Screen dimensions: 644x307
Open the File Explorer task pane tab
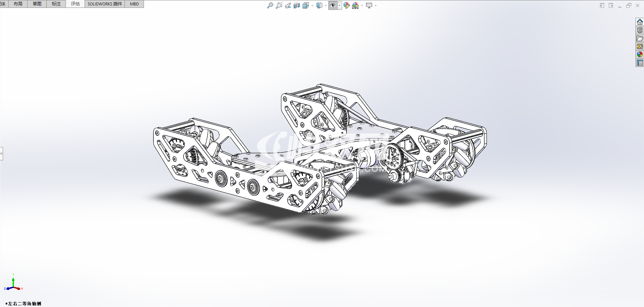pos(640,38)
